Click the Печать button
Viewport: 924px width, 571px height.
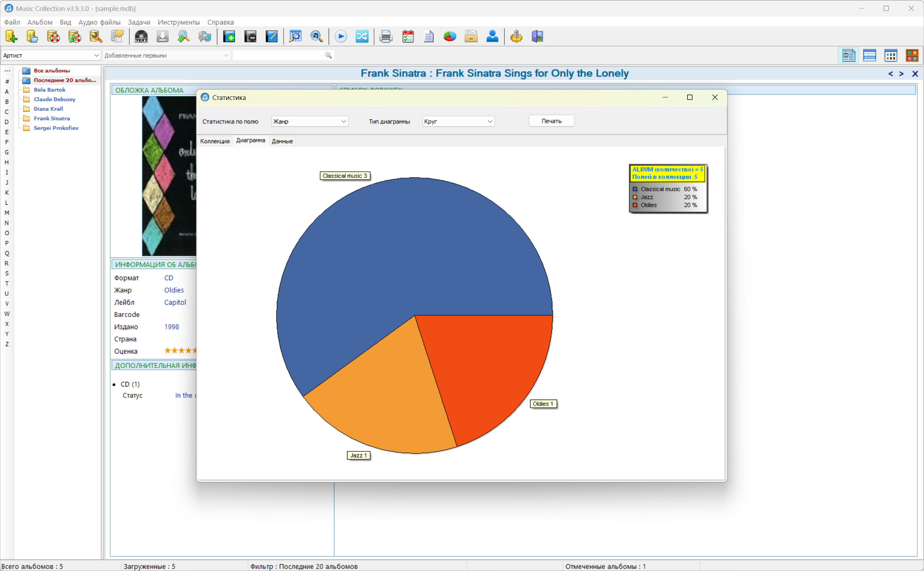(551, 121)
